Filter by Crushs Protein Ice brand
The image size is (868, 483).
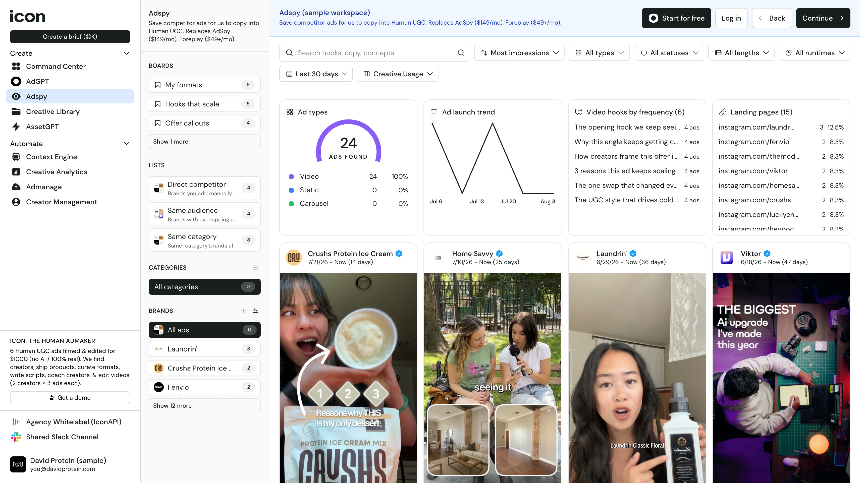point(204,368)
